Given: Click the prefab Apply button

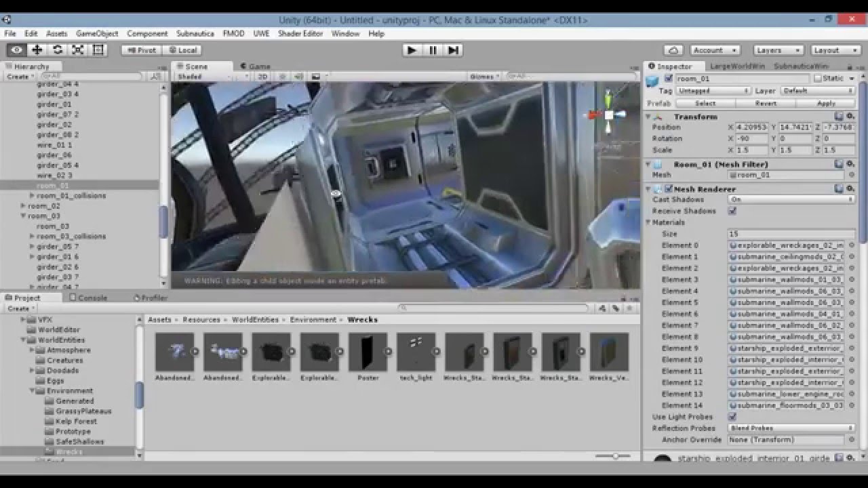Looking at the screenshot, I should pyautogui.click(x=826, y=104).
